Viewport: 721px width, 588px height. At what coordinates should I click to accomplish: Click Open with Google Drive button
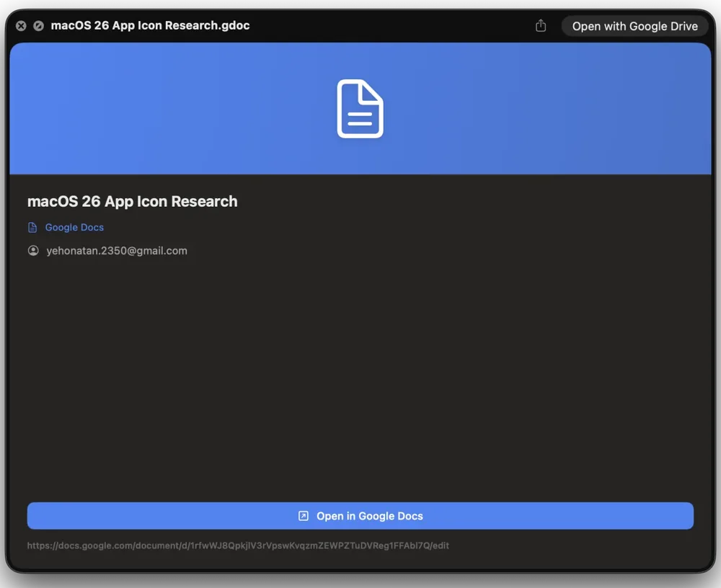[634, 26]
